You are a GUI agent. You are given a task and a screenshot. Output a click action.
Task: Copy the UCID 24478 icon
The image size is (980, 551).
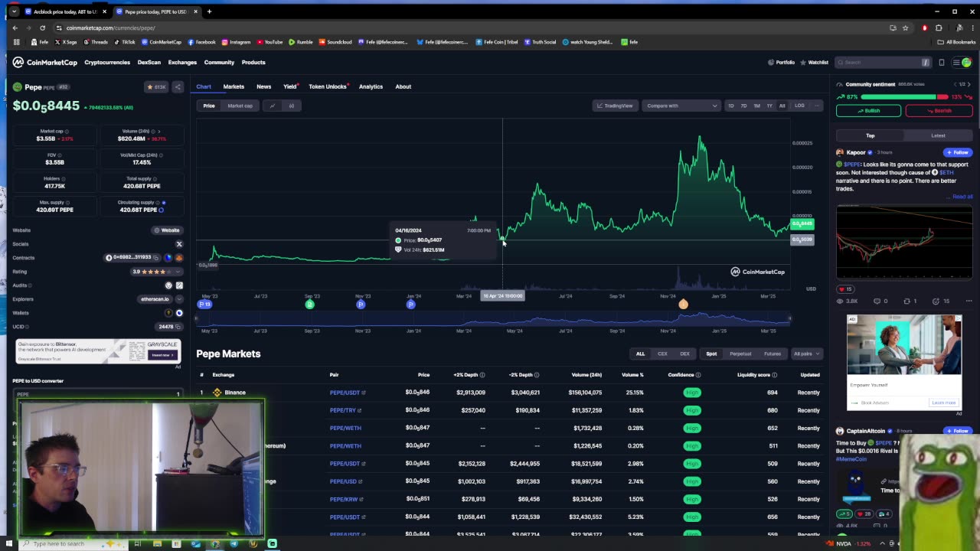pyautogui.click(x=179, y=327)
